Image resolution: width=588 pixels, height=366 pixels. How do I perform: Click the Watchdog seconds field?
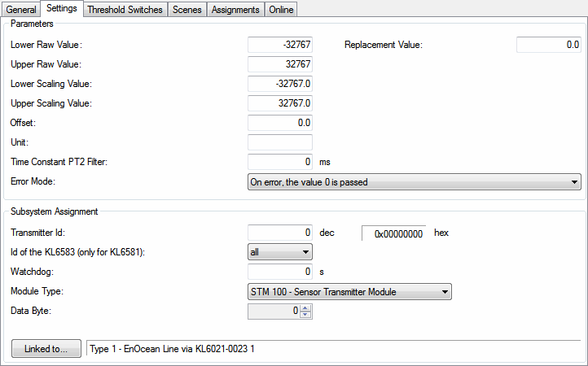coord(280,272)
